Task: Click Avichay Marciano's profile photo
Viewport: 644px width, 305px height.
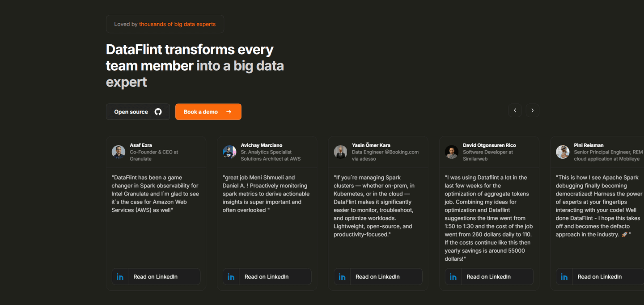Action: click(x=229, y=152)
